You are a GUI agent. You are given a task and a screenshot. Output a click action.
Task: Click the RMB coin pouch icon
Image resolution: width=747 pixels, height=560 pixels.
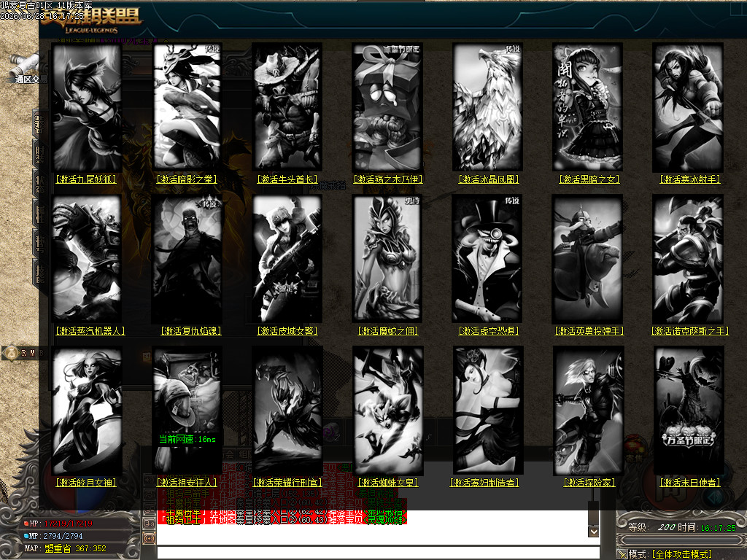coord(10,353)
